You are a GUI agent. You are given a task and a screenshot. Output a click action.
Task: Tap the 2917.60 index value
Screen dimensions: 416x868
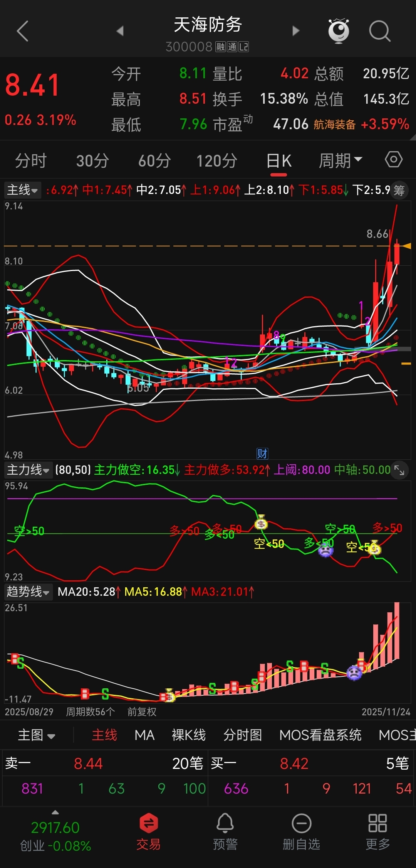pyautogui.click(x=55, y=828)
